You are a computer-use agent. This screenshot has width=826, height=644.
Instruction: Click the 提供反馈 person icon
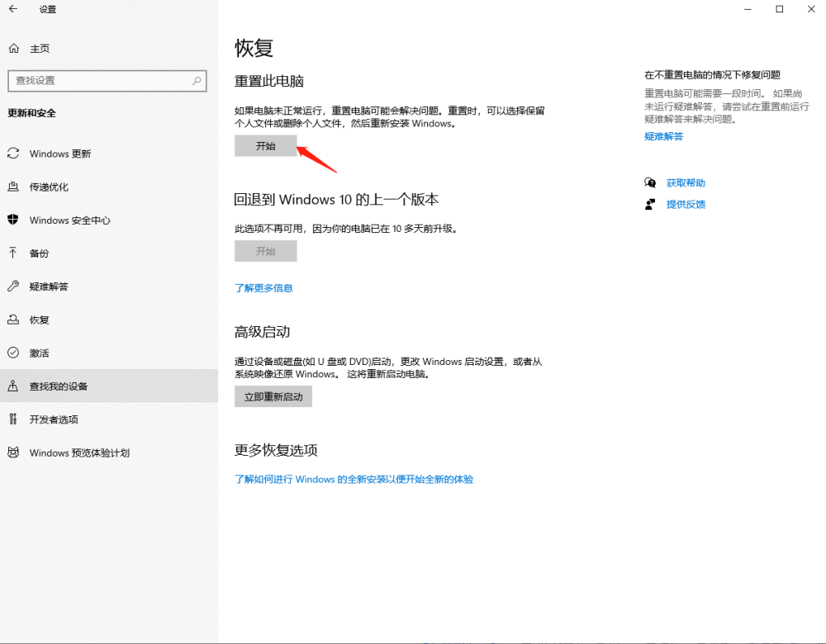point(650,204)
